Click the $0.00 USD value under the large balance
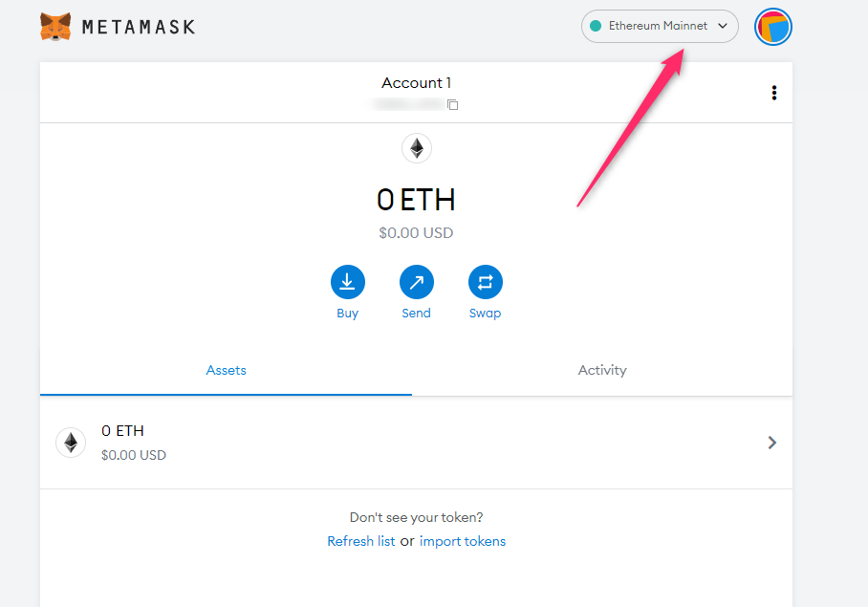This screenshot has width=868, height=607. coord(416,233)
